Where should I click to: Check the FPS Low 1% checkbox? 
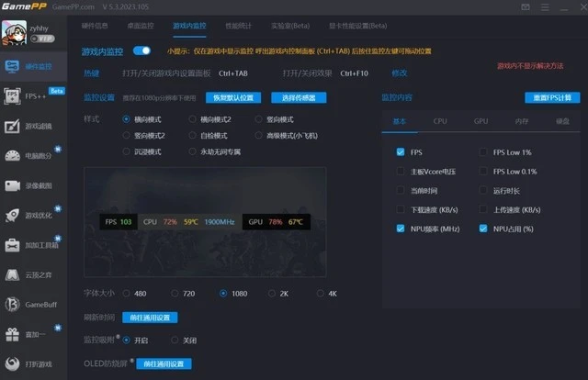pyautogui.click(x=483, y=151)
